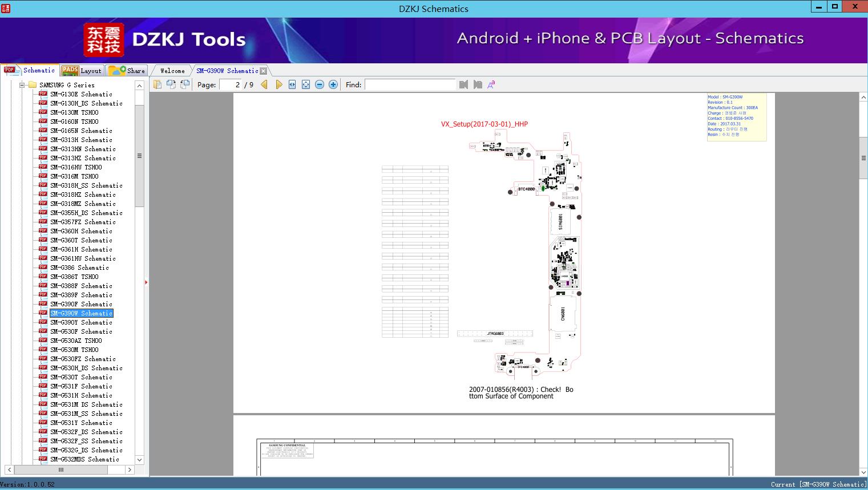Click the JTAG6003 connector on the schematic
This screenshot has height=490, width=868.
coord(495,334)
